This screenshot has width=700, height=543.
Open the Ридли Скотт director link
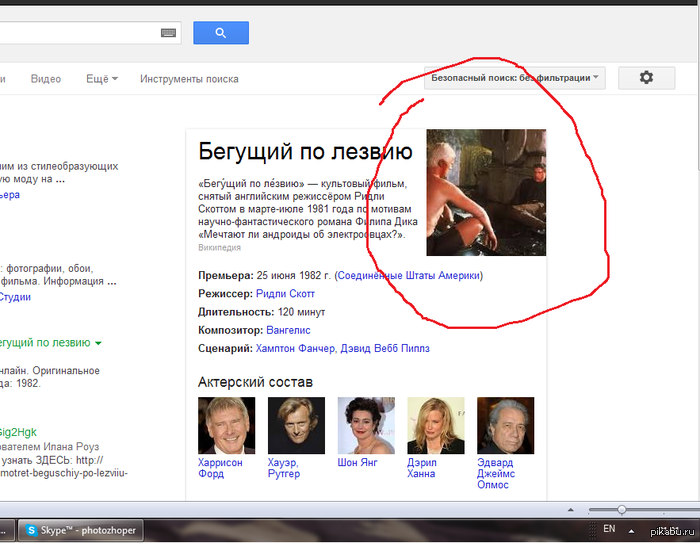pos(286,294)
